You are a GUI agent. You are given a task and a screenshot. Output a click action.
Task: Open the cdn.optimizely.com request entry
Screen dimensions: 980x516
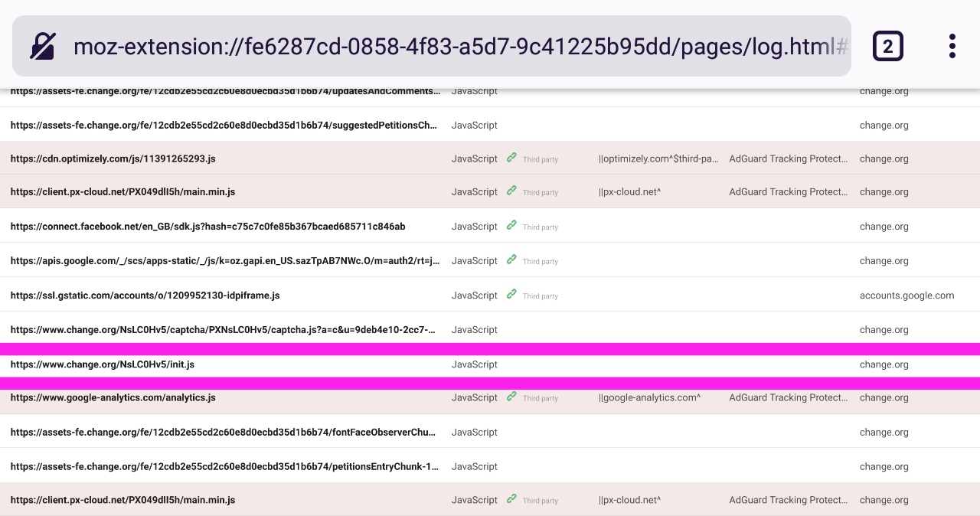coord(113,158)
